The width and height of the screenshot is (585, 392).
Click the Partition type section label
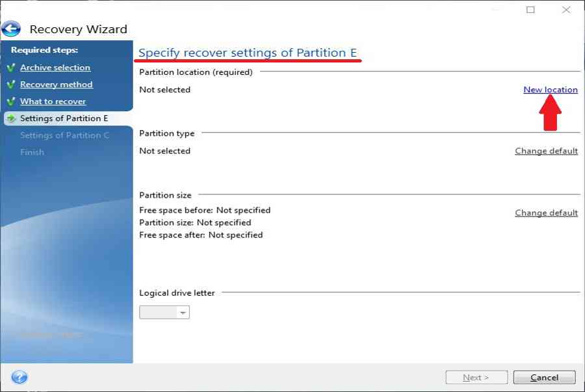(167, 133)
